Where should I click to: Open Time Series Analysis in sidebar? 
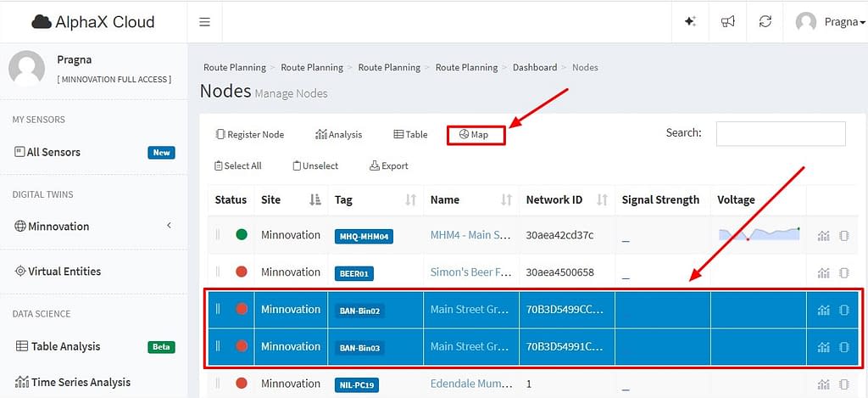click(73, 382)
